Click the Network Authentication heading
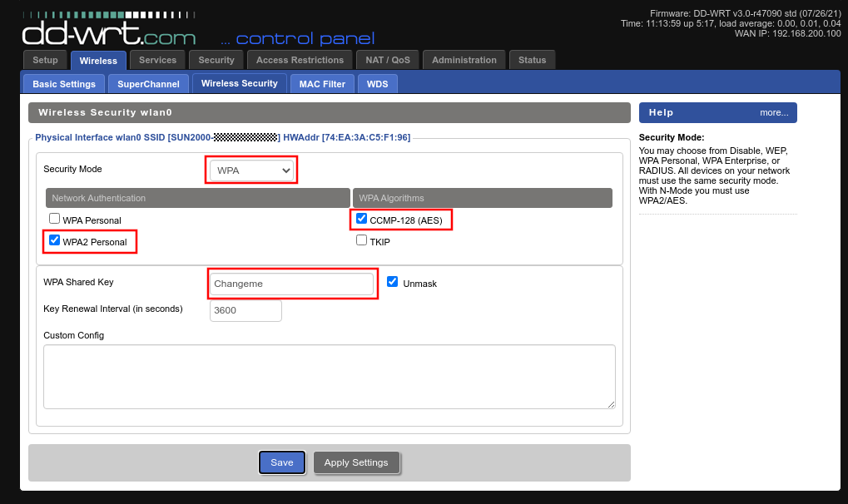Screen dimensions: 848x504 (x=197, y=198)
